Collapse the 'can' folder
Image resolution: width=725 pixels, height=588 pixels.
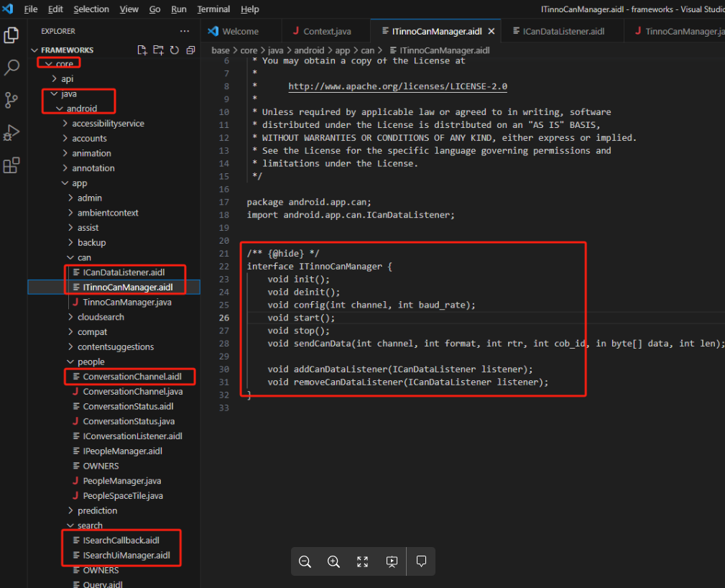(x=84, y=257)
